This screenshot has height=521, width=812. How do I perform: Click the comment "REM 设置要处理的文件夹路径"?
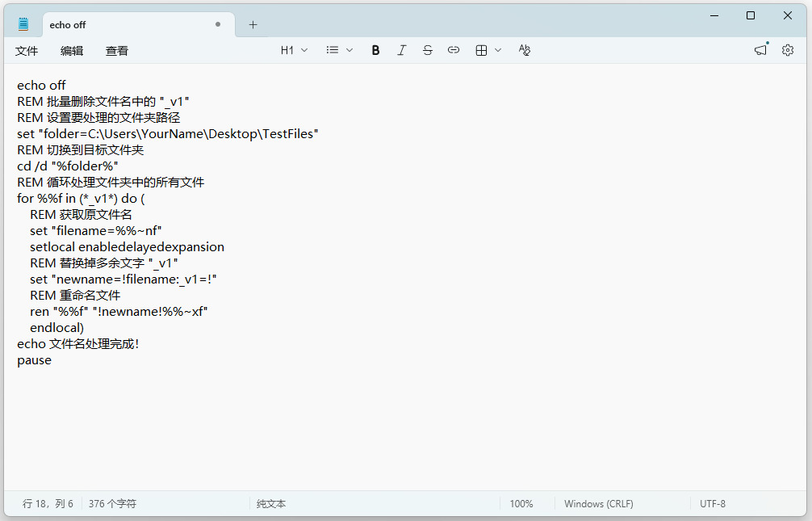98,118
